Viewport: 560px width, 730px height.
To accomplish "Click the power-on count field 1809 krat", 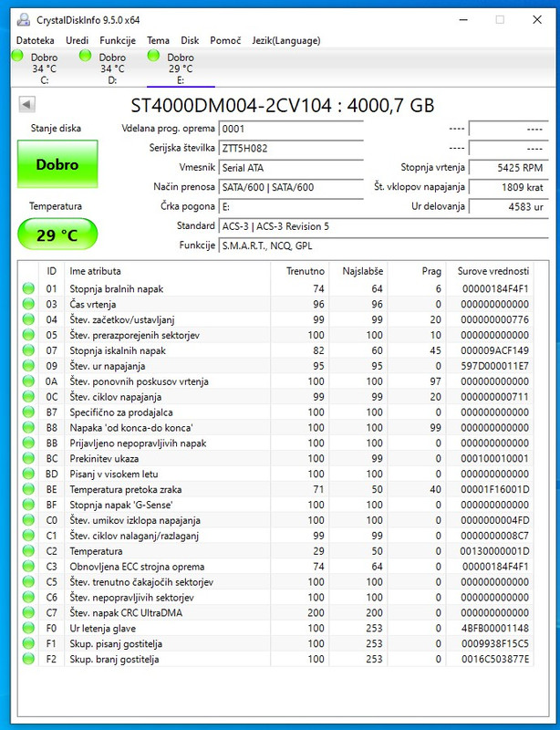I will pyautogui.click(x=508, y=187).
